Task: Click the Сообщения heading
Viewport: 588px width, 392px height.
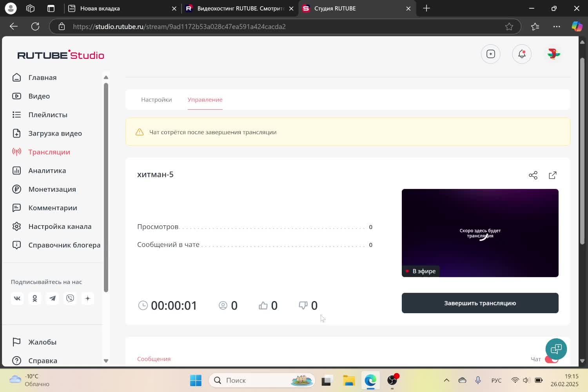Action: (x=154, y=359)
